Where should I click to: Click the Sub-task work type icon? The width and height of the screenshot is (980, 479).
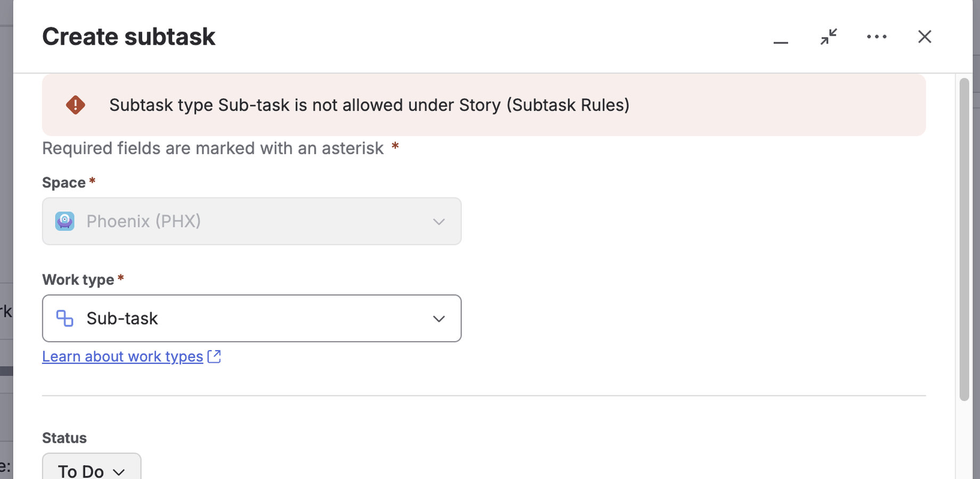point(65,318)
